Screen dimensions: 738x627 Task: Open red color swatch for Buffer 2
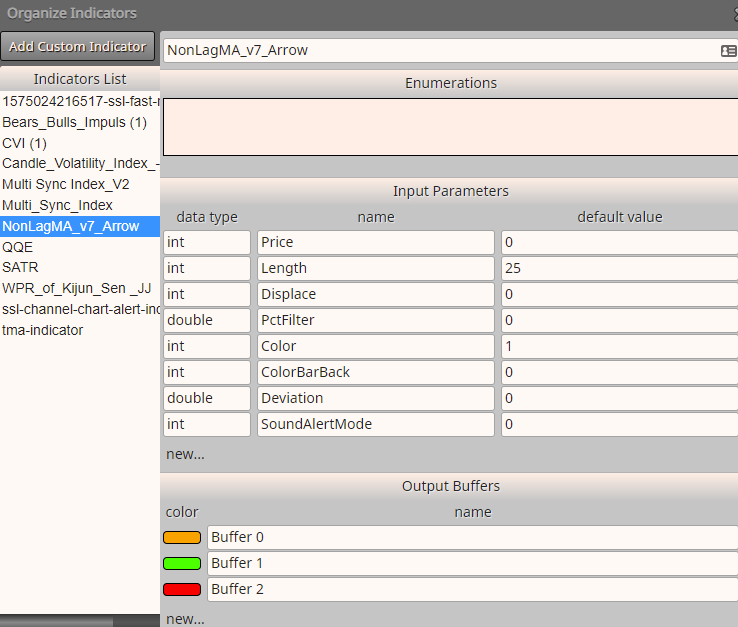182,589
